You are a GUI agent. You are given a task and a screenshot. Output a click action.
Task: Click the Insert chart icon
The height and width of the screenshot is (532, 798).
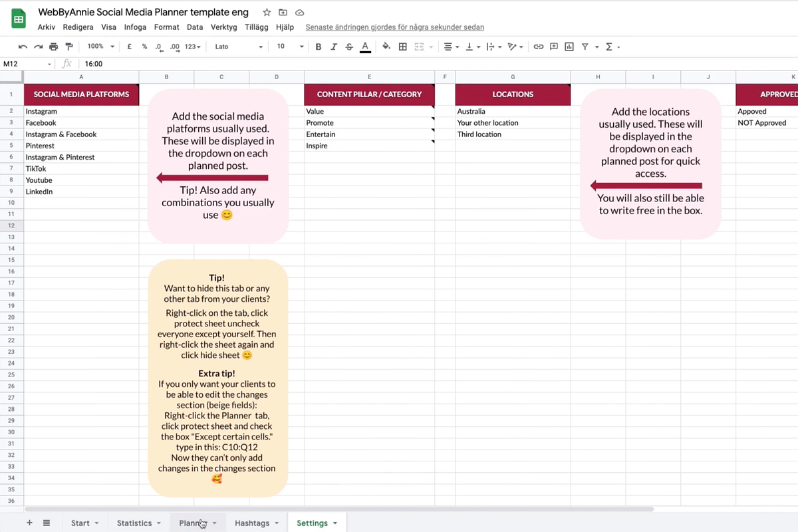click(569, 47)
